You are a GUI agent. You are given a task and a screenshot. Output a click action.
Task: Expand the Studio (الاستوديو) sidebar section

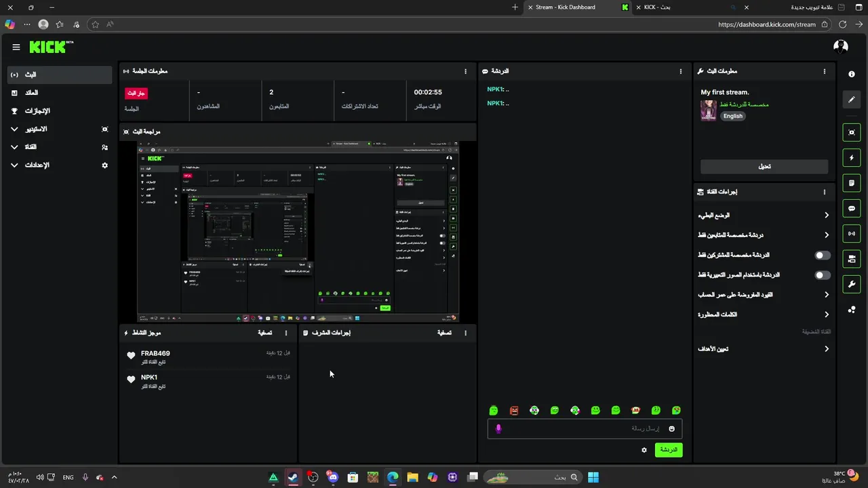[60, 129]
